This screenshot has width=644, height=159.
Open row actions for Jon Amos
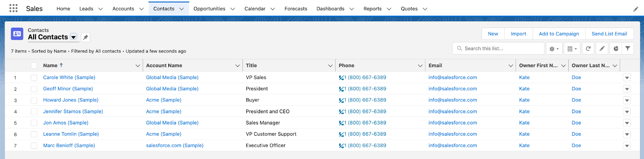627,123
